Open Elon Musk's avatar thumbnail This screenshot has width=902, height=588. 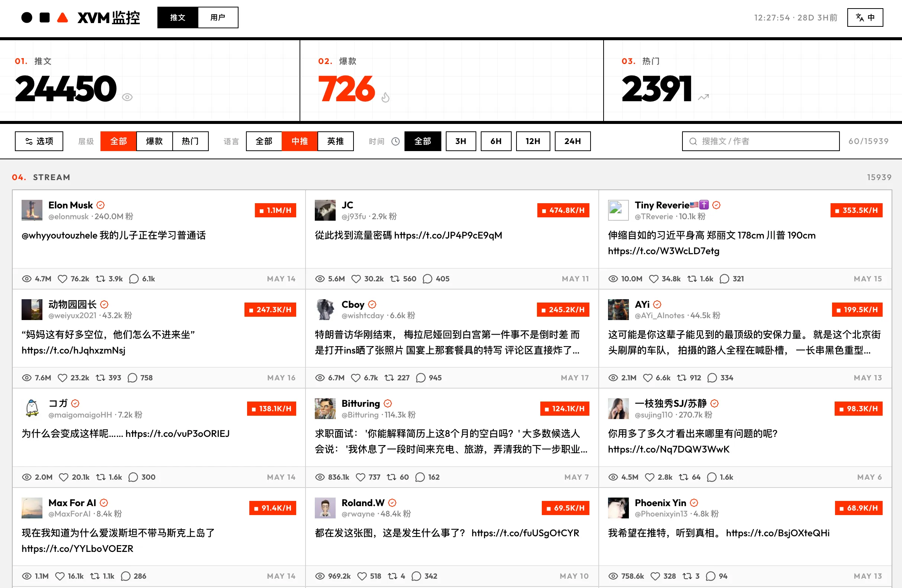32,210
